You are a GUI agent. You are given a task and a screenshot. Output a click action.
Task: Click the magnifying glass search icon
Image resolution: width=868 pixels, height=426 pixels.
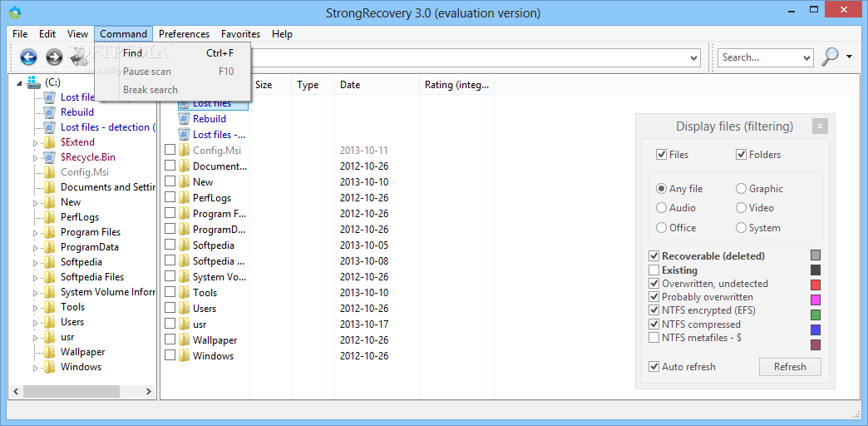click(830, 57)
